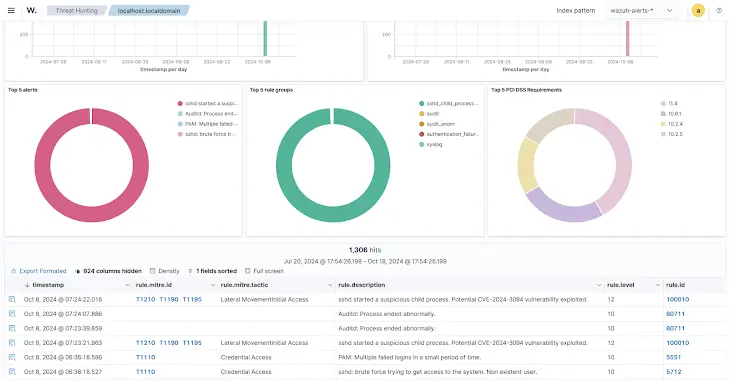
Task: Inspect document for Oct 8 06:36:18.527 alert
Action: pyautogui.click(x=12, y=372)
